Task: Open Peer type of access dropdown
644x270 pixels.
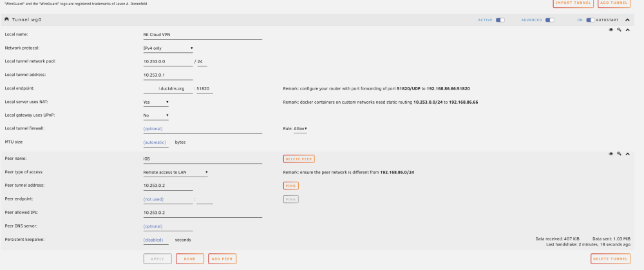Action: click(x=175, y=172)
